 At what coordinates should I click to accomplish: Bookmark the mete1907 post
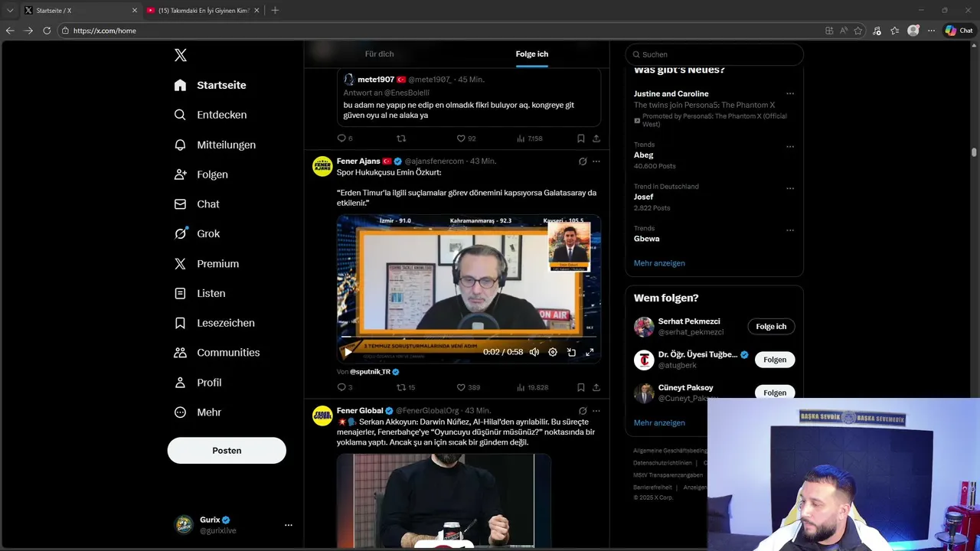tap(581, 139)
